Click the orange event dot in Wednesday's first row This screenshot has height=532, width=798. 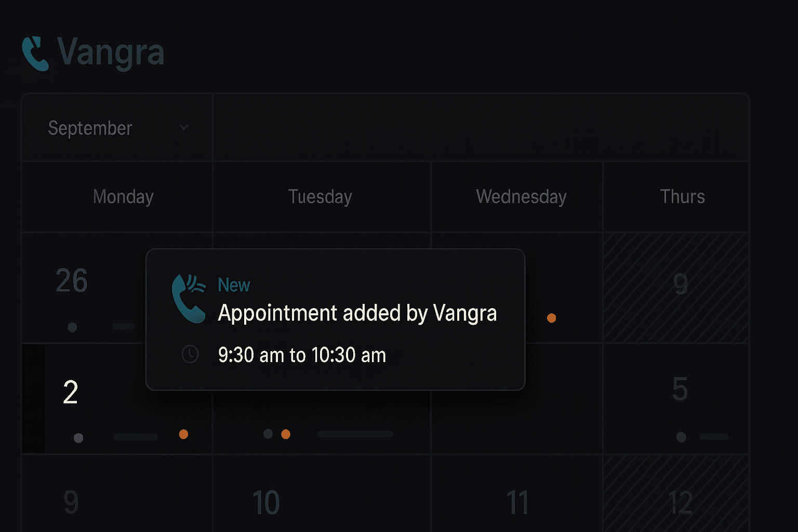pyautogui.click(x=552, y=318)
